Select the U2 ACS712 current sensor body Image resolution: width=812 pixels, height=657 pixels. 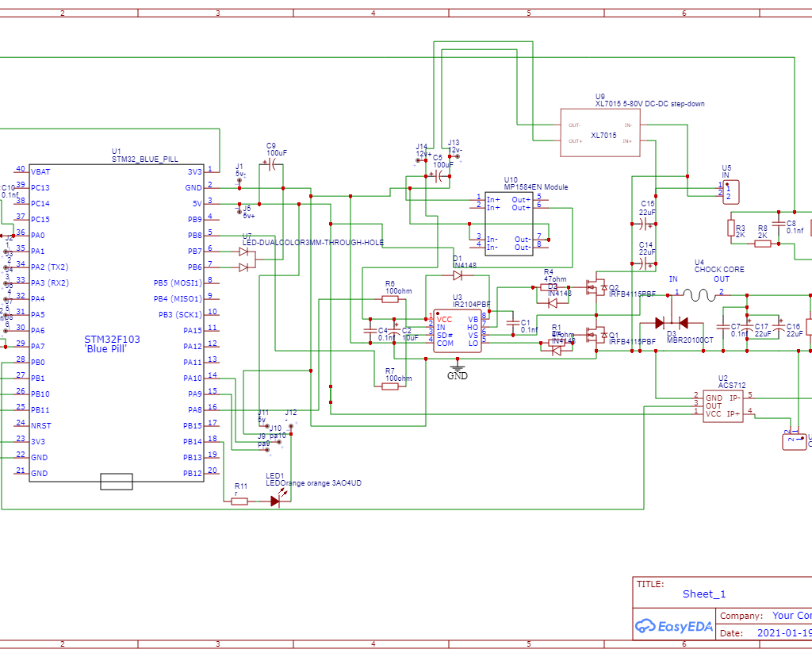pyautogui.click(x=723, y=407)
